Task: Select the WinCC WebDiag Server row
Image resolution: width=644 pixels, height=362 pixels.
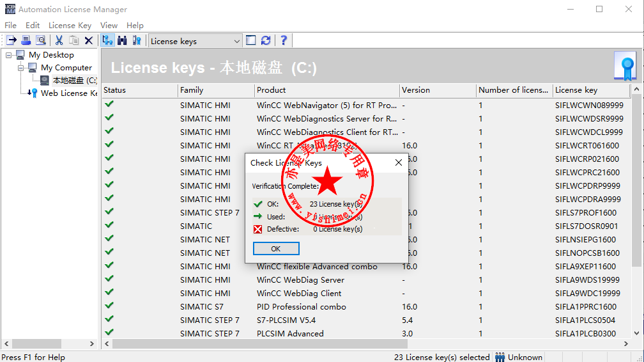Action: (365, 279)
